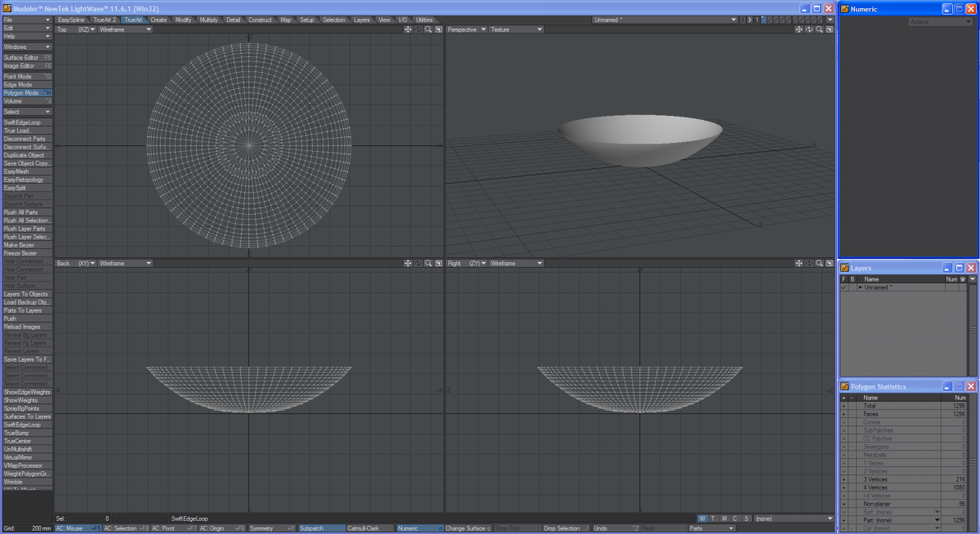Select 4 Vertices polygons with the plus button

pos(844,487)
